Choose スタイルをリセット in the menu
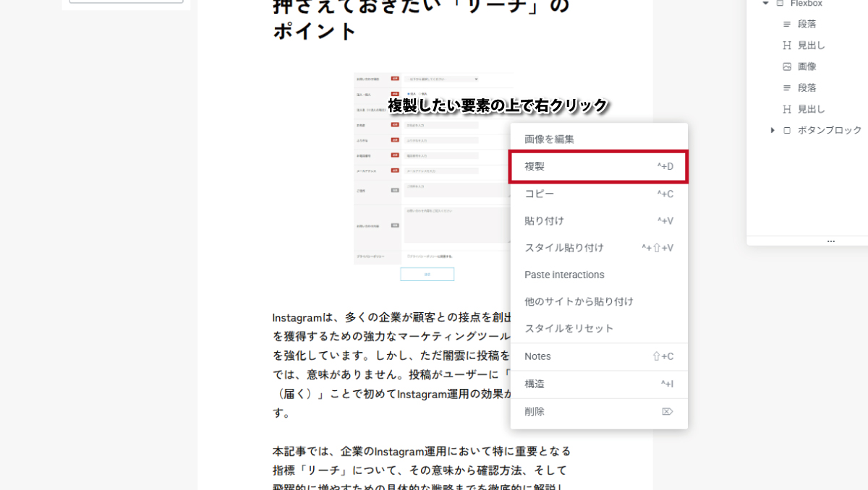The image size is (868, 490). click(x=569, y=328)
